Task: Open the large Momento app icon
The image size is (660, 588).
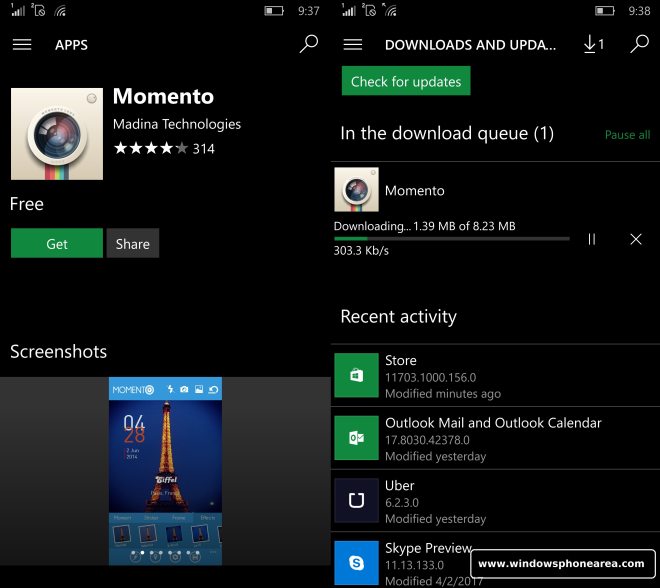Action: (x=57, y=134)
